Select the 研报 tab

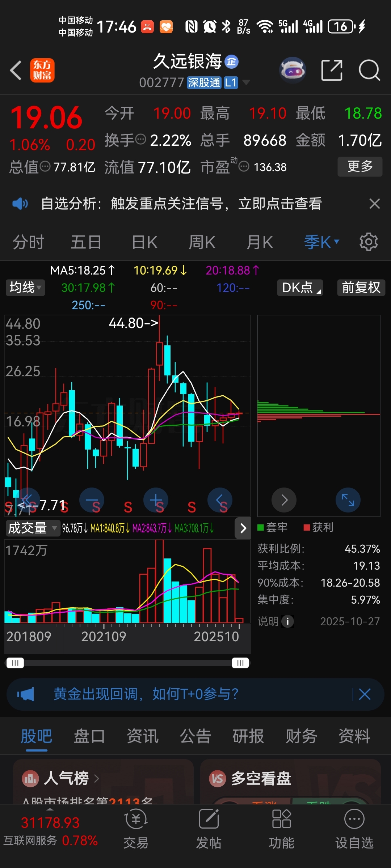click(248, 736)
